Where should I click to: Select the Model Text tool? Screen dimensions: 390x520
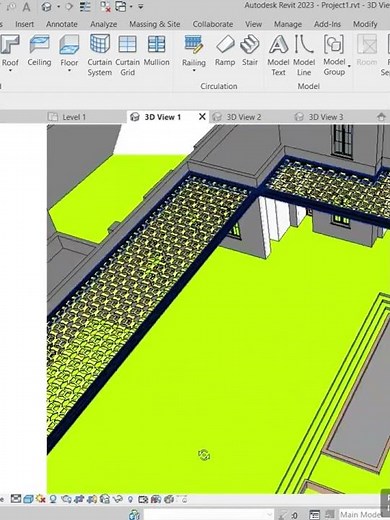point(278,55)
